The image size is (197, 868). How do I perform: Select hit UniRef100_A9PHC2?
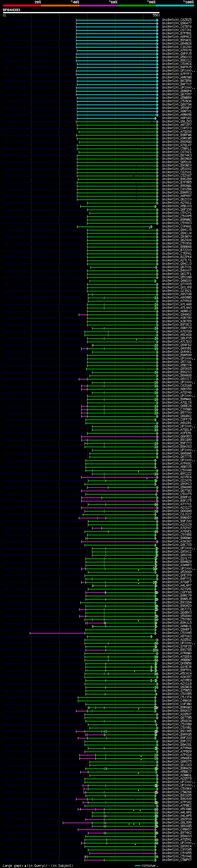tap(177, 37)
